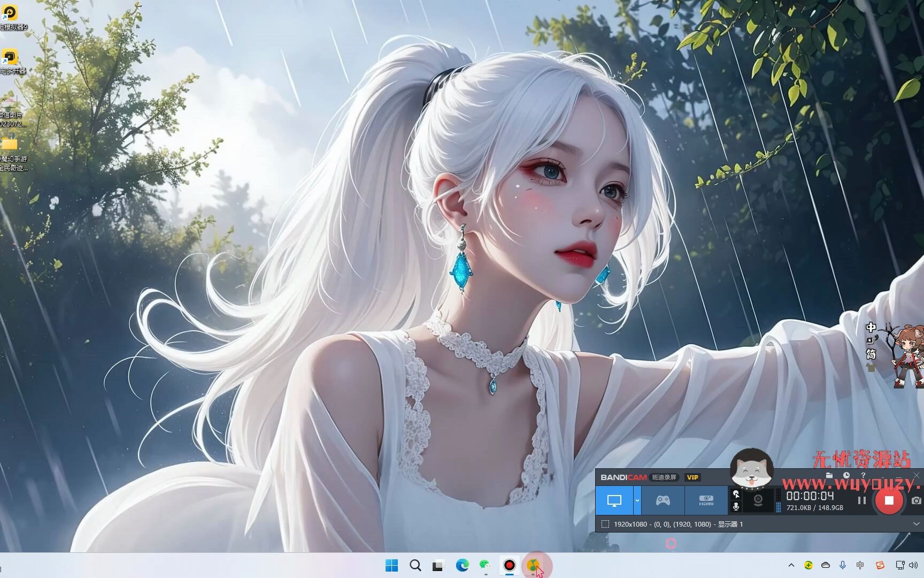Image resolution: width=924 pixels, height=578 pixels.
Task: Open screen mode dropdown arrow in Bandicam
Action: (637, 500)
